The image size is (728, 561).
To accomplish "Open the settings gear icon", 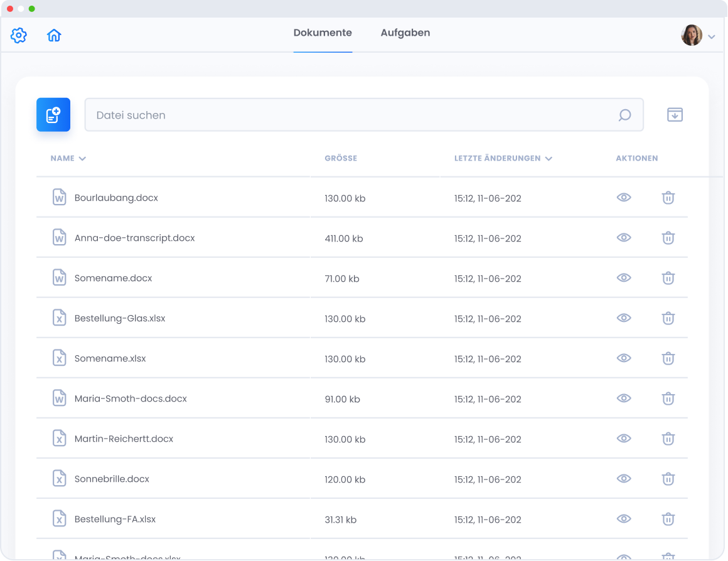I will pos(19,36).
